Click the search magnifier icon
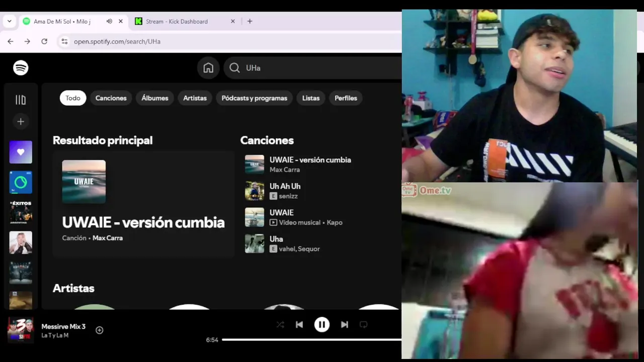The height and width of the screenshot is (362, 644). [234, 68]
